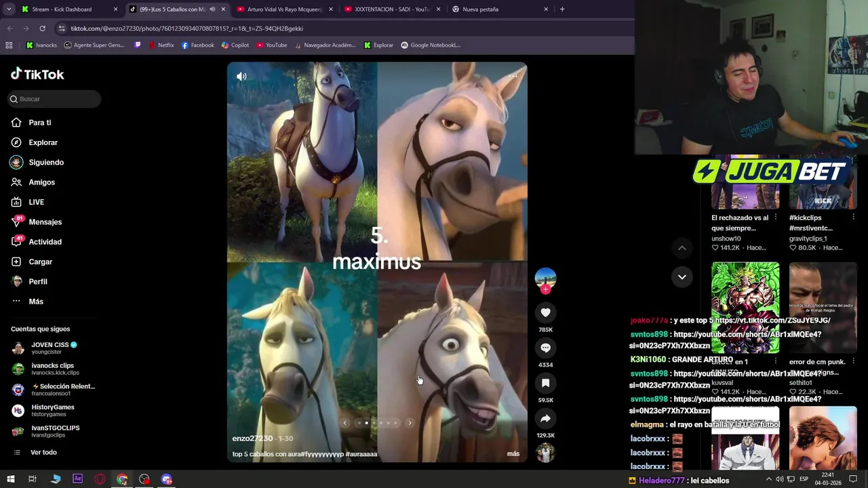868x488 pixels.
Task: Switch to 'Arturo Vidal Vs Rayo Mcqueen' tab
Action: point(285,9)
